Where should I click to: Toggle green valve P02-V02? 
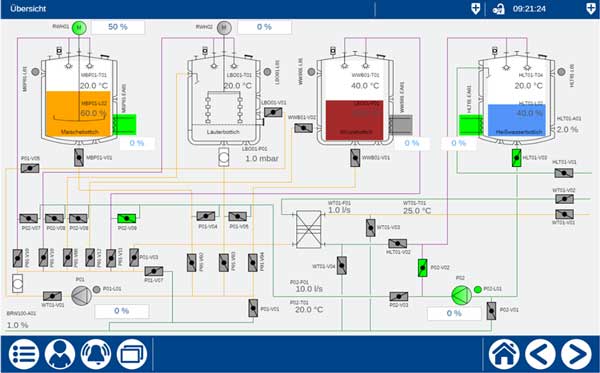(422, 268)
